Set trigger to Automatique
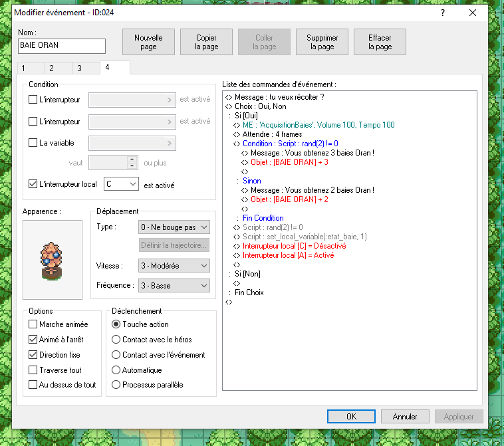Image resolution: width=504 pixels, height=446 pixels. (x=116, y=370)
